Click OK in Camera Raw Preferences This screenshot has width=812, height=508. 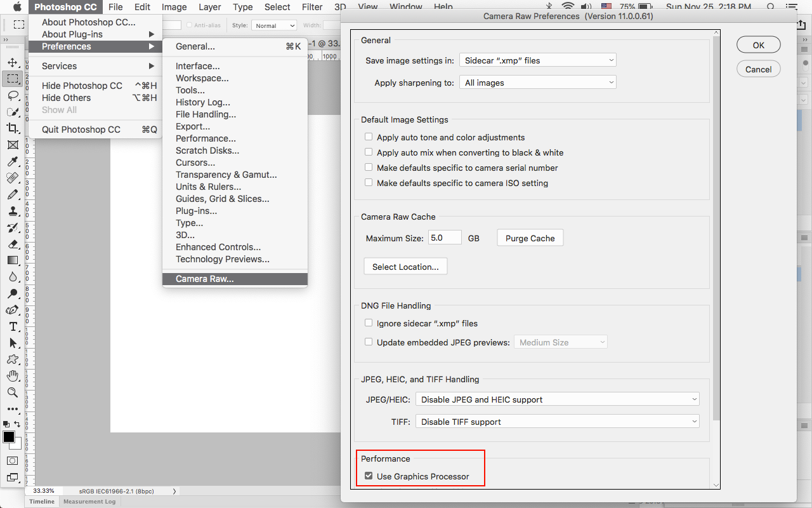click(759, 45)
